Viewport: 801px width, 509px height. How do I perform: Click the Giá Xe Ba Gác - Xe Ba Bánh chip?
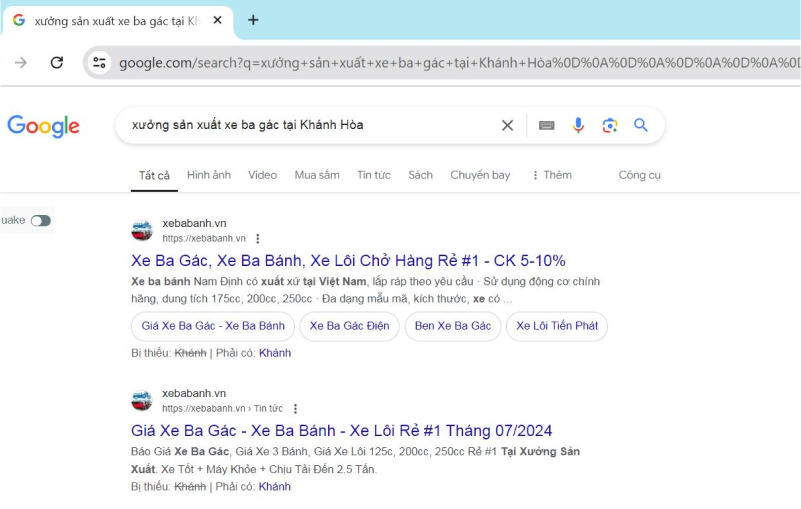(x=213, y=326)
